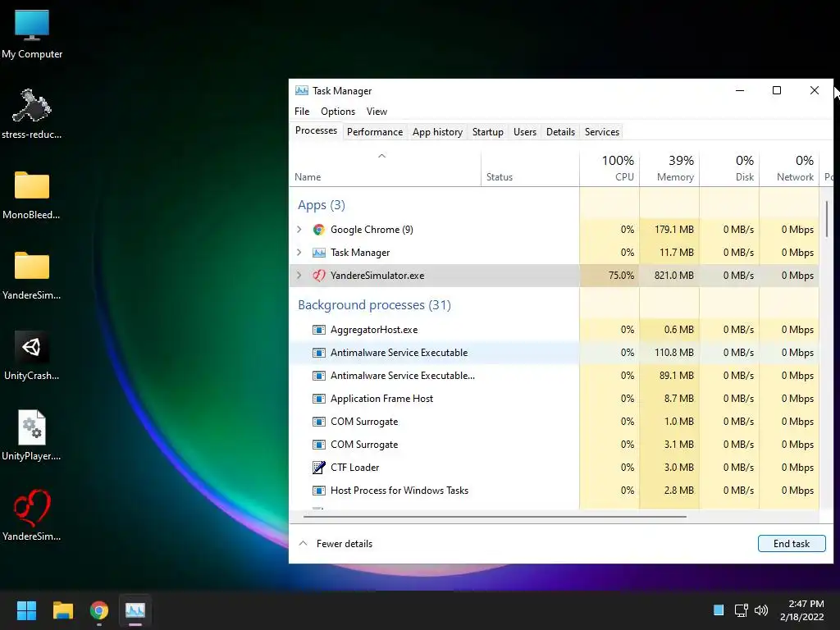The width and height of the screenshot is (840, 630).
Task: Click the Task Manager title bar icon
Action: point(302,90)
